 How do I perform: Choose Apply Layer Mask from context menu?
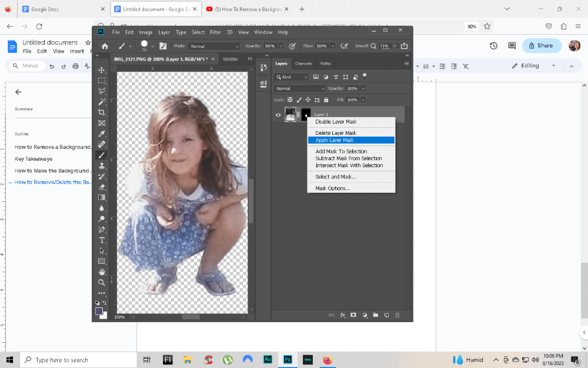352,140
